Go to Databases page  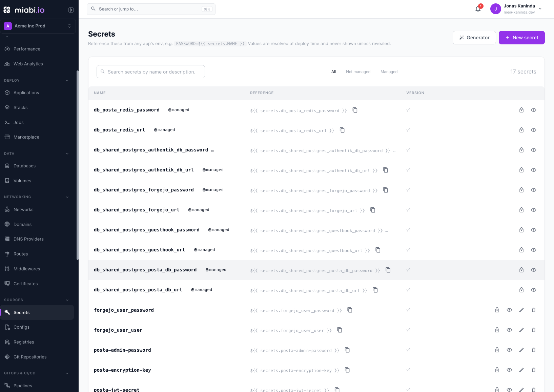tap(37, 166)
